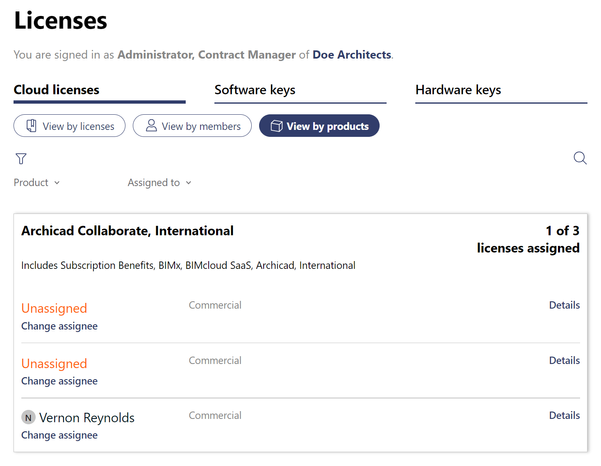The width and height of the screenshot is (601, 466).
Task: Click the Licenses page heading
Action: point(61,20)
